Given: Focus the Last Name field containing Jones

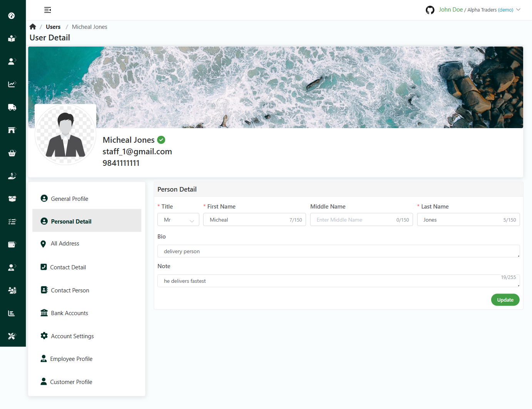Looking at the screenshot, I should 468,220.
